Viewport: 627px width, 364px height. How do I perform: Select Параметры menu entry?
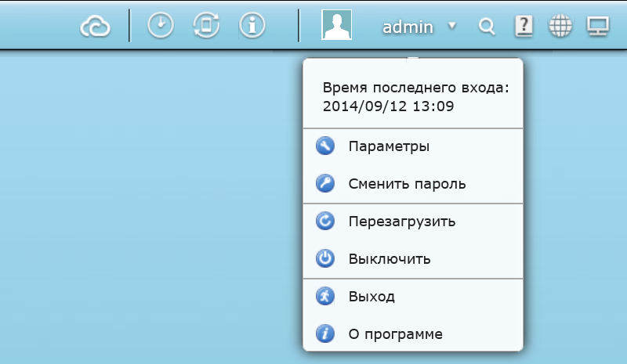(x=413, y=146)
